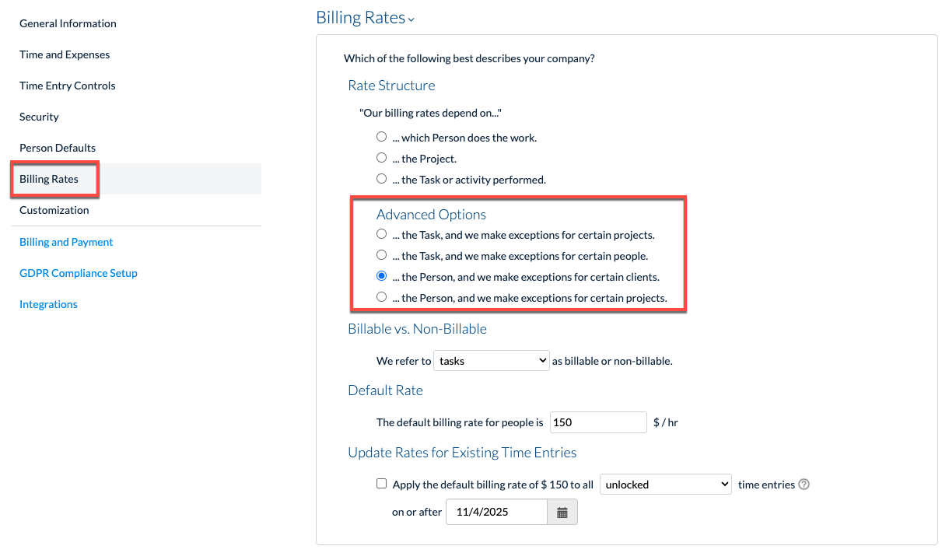949x560 pixels.
Task: Go to Time and Expenses settings
Action: [65, 54]
